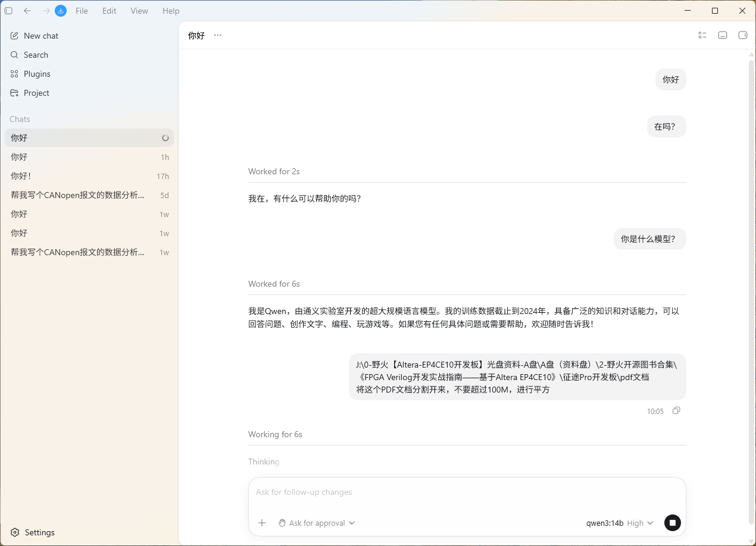Click the blue download update icon

tap(61, 11)
